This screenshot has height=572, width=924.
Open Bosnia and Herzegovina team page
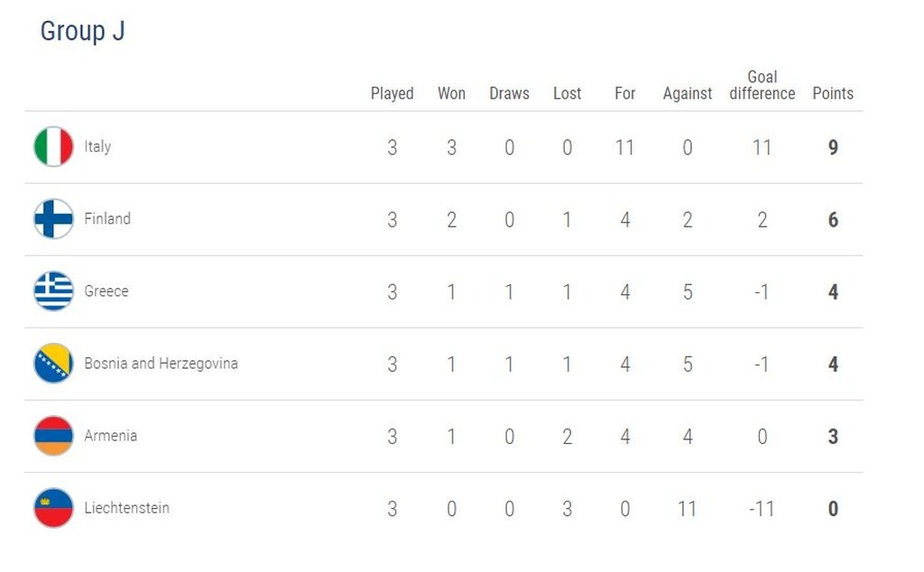pos(161,364)
